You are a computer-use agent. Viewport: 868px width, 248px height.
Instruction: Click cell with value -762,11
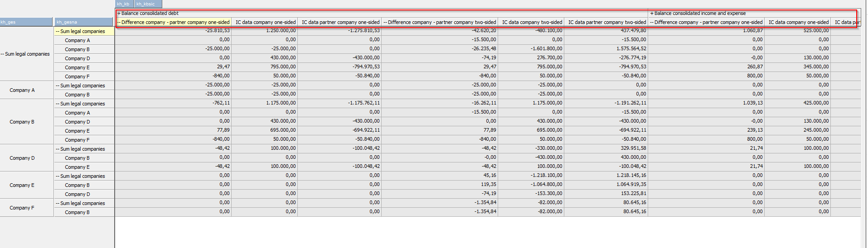(x=173, y=103)
